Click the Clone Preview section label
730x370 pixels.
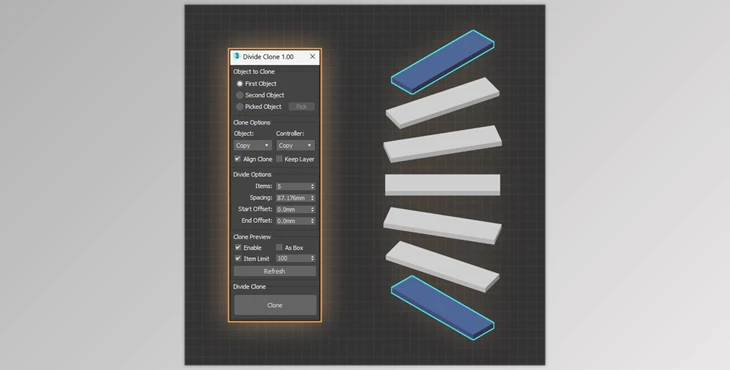(x=252, y=237)
